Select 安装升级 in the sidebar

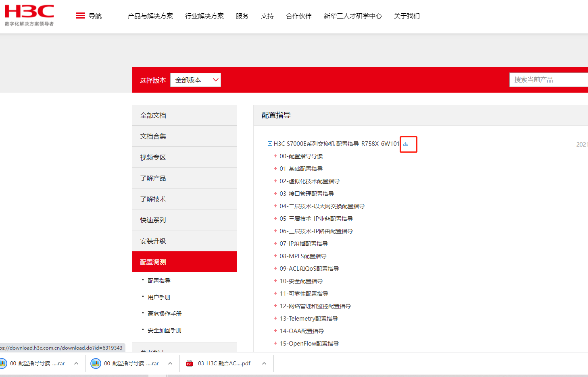[x=185, y=241]
